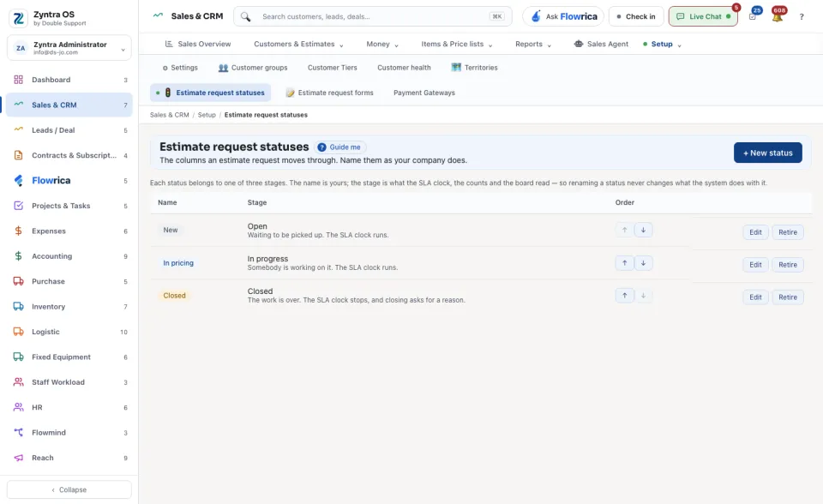Click the help question mark icon
Image resolution: width=823 pixels, height=504 pixels.
[802, 17]
